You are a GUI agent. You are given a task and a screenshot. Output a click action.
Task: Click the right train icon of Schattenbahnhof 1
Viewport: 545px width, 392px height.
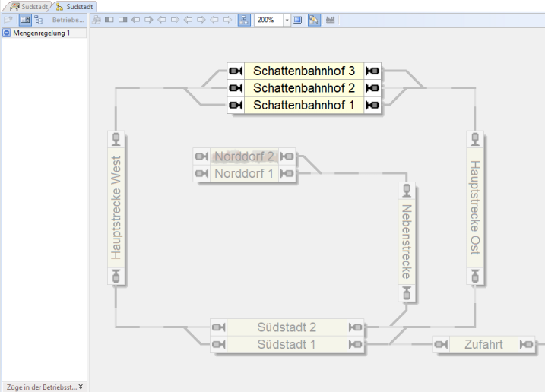[x=372, y=105]
